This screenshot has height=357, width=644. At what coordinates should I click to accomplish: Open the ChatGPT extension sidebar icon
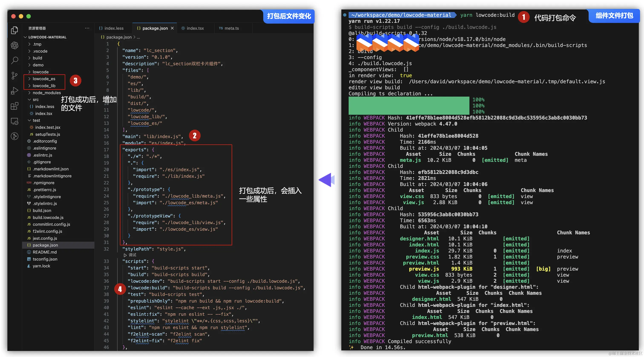[14, 46]
